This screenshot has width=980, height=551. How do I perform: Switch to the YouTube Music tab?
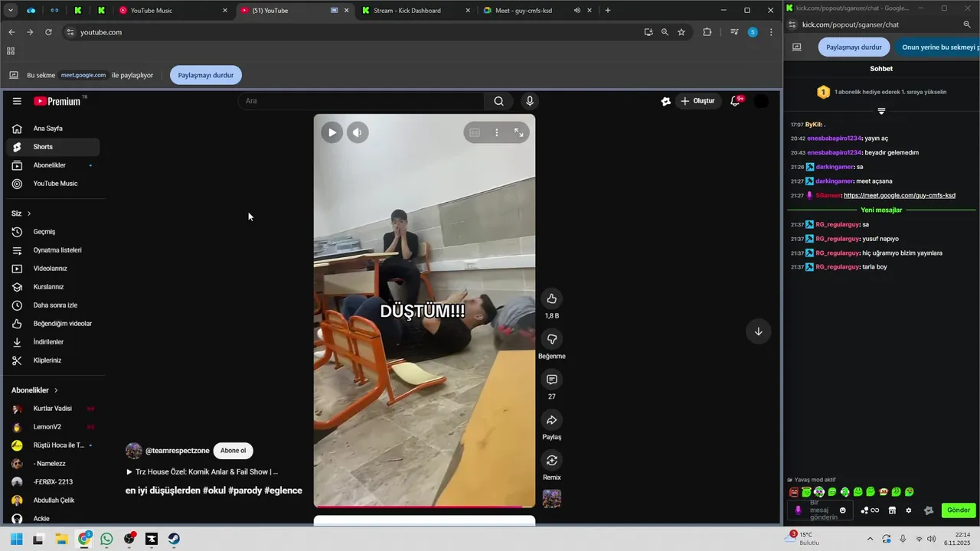[173, 11]
